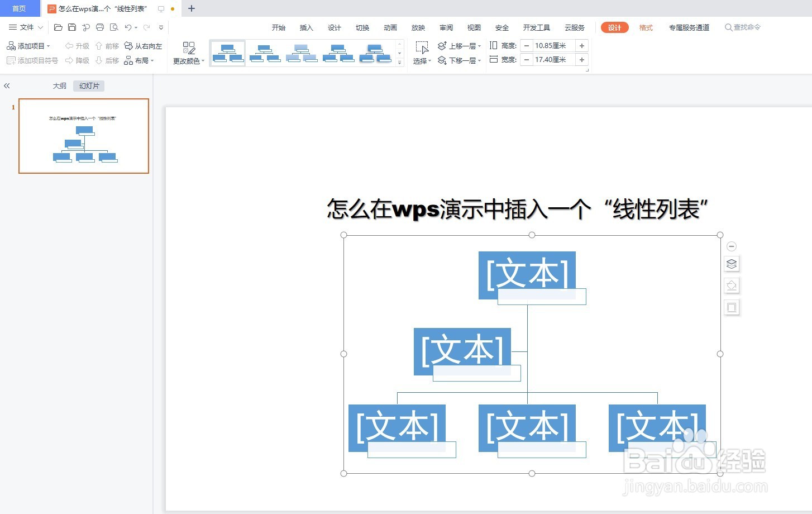812x514 pixels.
Task: Select the fourth SmartArt style thumbnail
Action: click(338, 53)
